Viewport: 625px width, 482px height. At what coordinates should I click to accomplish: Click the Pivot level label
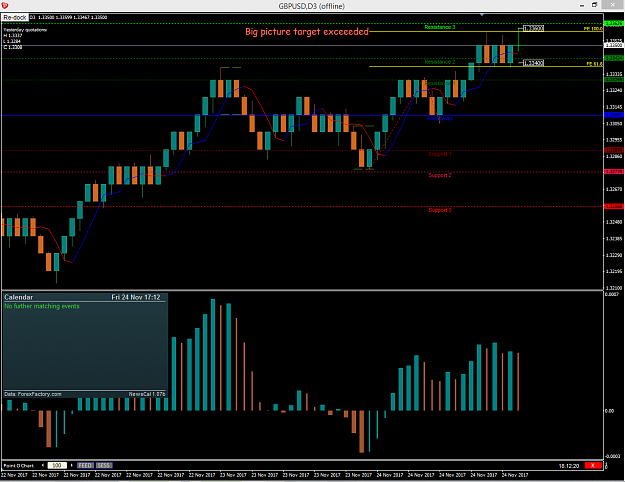[439, 118]
